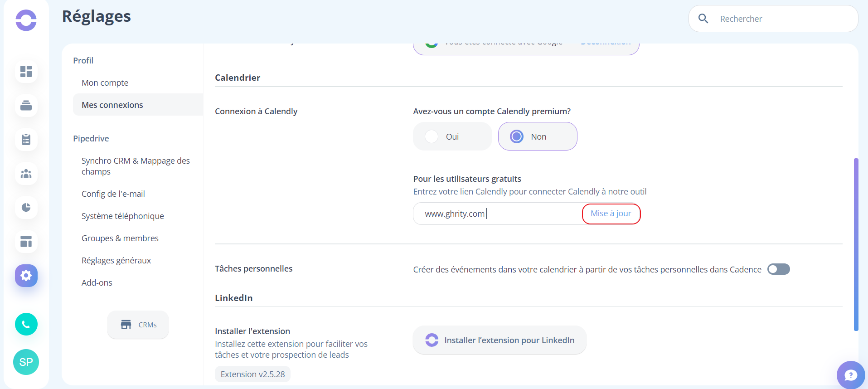Click the settings gear icon in sidebar
This screenshot has width=868, height=389.
coord(26,276)
